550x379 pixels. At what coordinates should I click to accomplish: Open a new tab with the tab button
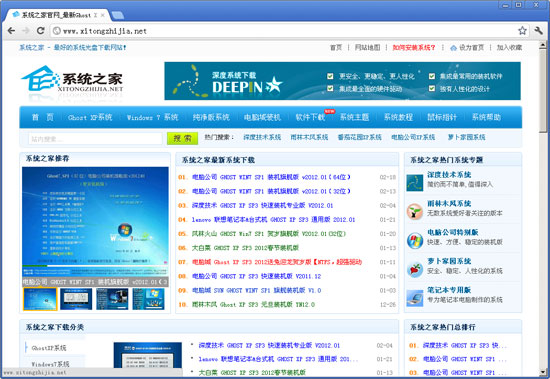tap(118, 15)
